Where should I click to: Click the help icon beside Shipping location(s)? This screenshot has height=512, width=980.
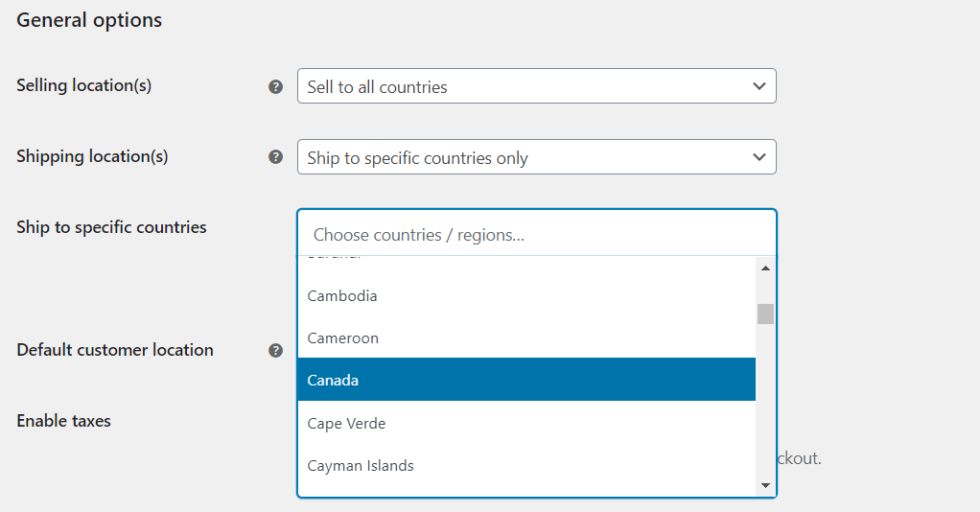[x=275, y=157]
